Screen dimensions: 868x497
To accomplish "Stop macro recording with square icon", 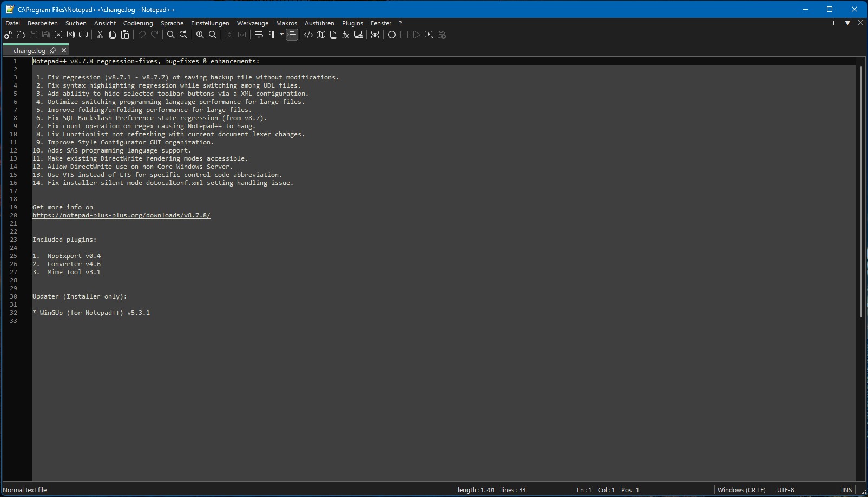I will coord(404,35).
